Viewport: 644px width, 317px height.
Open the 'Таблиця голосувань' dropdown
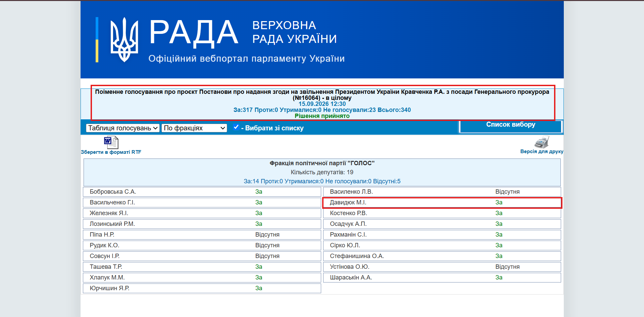(x=123, y=128)
